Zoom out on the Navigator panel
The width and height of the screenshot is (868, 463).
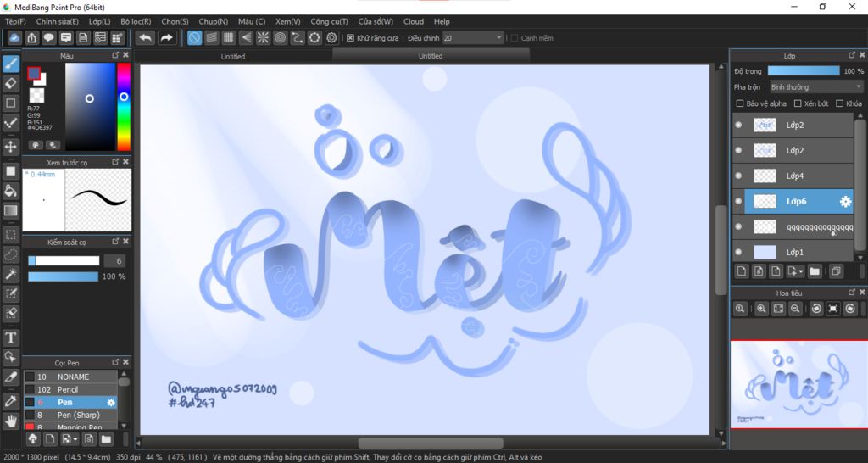pyautogui.click(x=795, y=309)
